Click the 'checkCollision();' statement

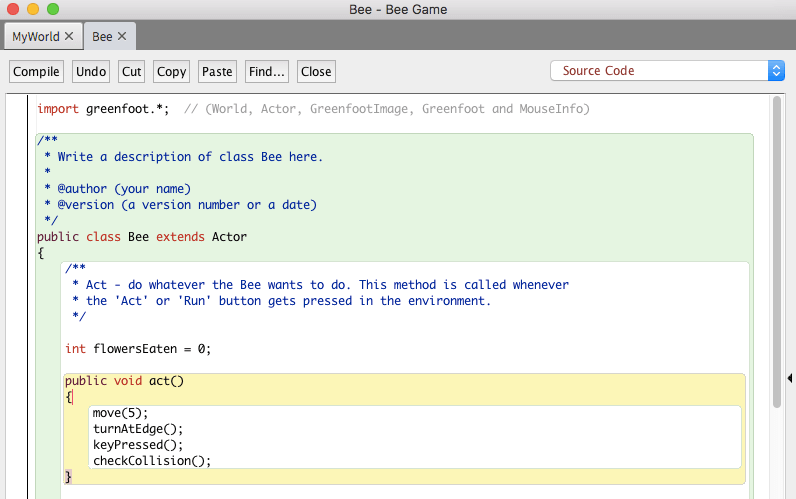click(x=152, y=461)
